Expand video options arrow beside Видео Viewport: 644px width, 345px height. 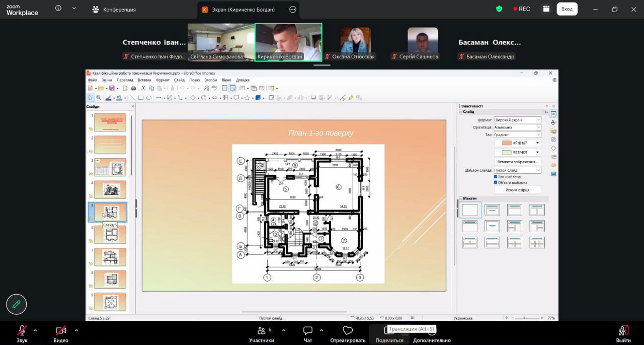[x=76, y=330]
